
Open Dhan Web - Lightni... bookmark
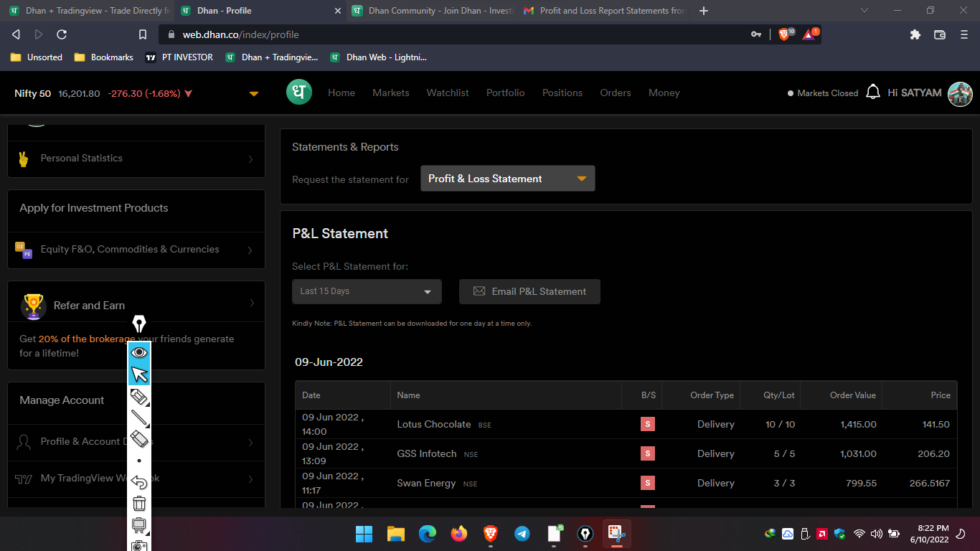379,57
